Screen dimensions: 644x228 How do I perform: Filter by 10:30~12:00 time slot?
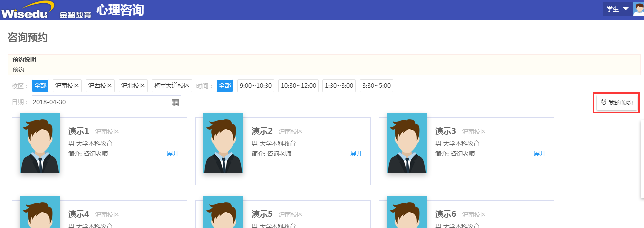(x=299, y=86)
